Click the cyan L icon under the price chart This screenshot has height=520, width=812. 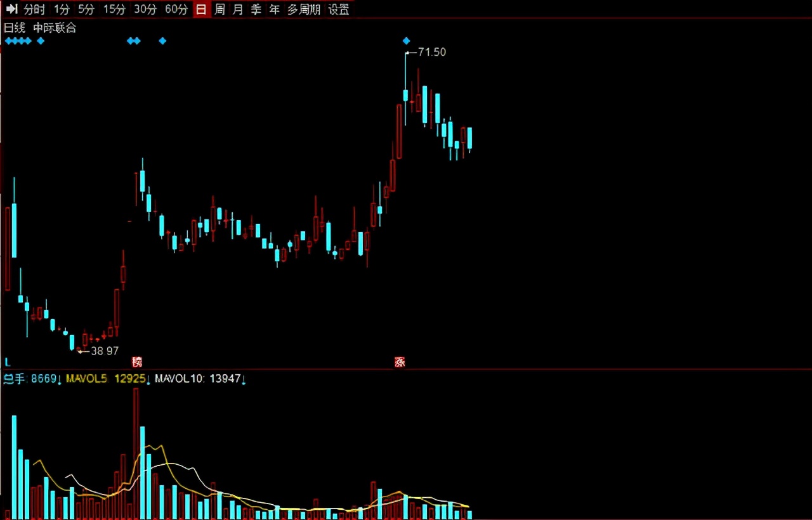(8, 362)
